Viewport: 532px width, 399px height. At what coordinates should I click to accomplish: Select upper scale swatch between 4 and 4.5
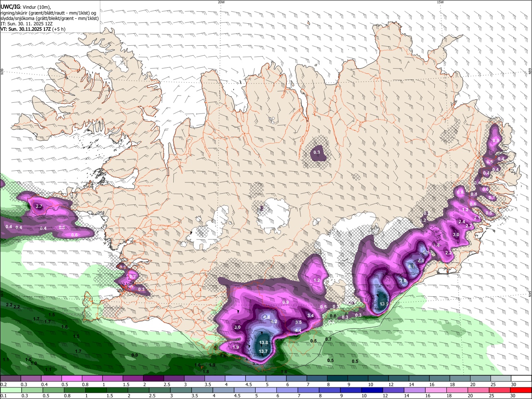(235, 379)
